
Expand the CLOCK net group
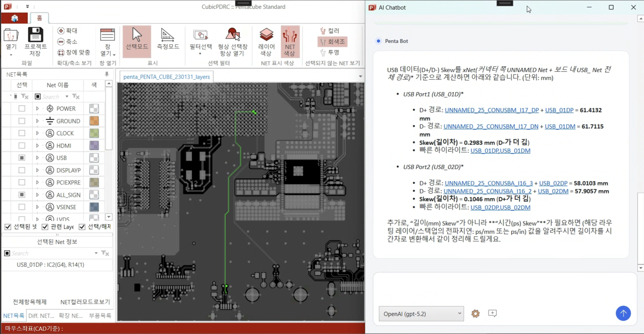coord(38,133)
